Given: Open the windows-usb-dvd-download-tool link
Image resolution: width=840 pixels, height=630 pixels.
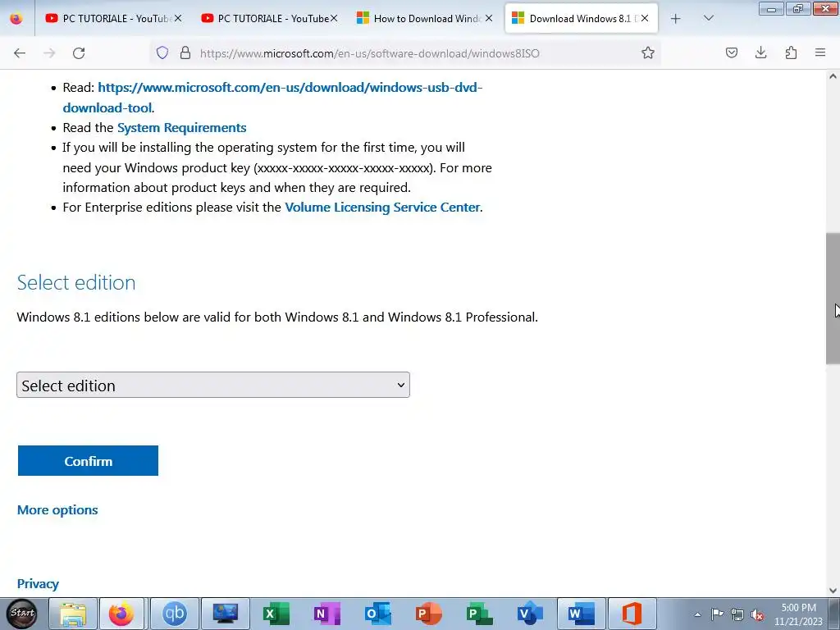Looking at the screenshot, I should (x=272, y=98).
